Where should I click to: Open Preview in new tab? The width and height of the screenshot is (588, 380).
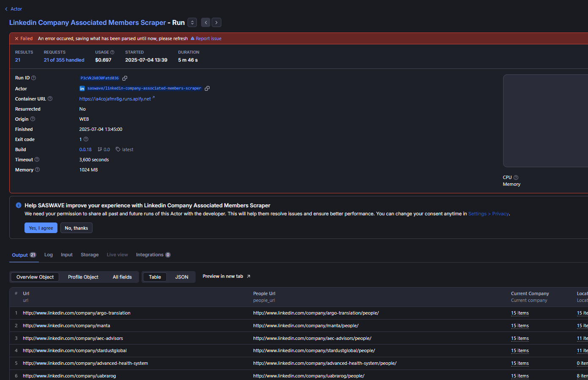(x=226, y=276)
